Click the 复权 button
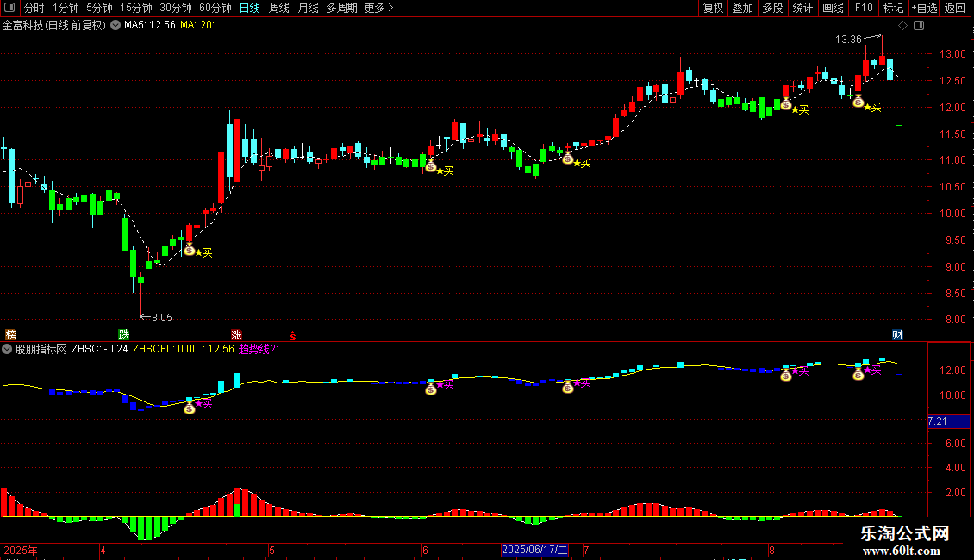Screen dimensions: 974x560 (x=713, y=8)
